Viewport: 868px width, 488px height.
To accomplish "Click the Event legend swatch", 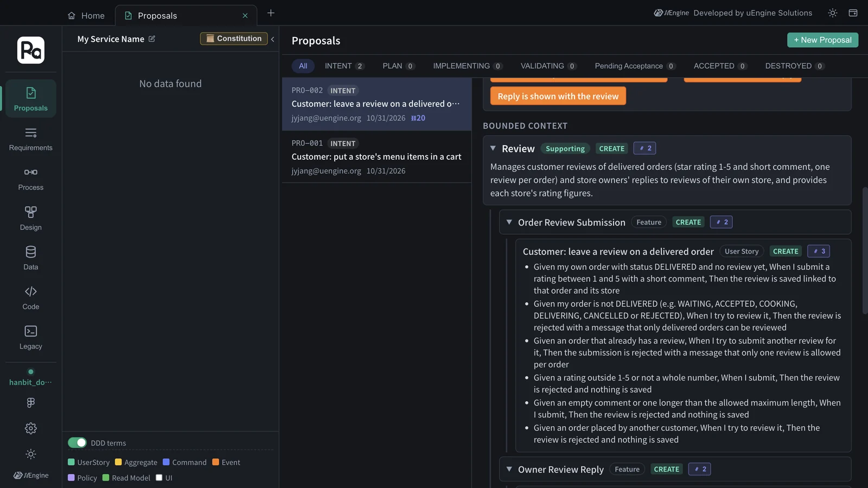I will click(215, 462).
